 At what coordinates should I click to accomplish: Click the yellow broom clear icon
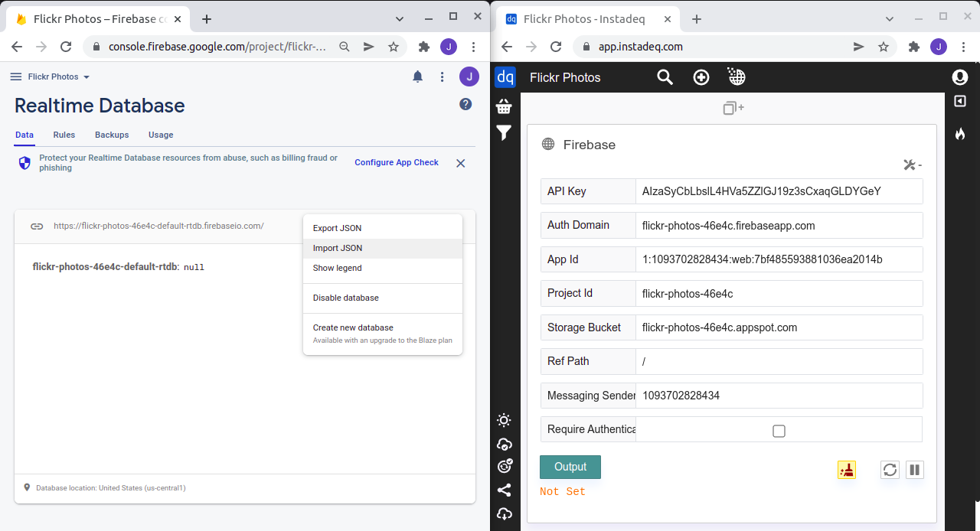click(847, 470)
